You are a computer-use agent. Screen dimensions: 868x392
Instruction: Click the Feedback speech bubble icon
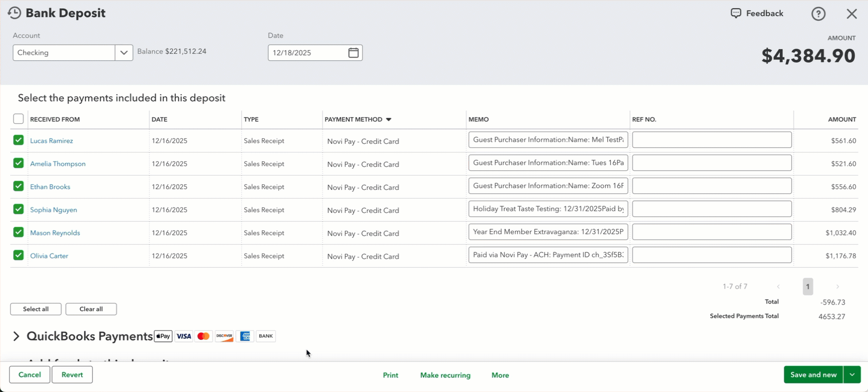[736, 13]
